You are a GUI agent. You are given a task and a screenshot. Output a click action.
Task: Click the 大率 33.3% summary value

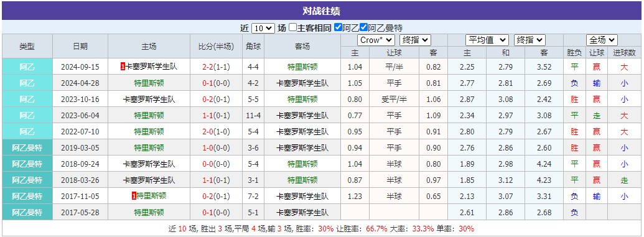point(423,229)
